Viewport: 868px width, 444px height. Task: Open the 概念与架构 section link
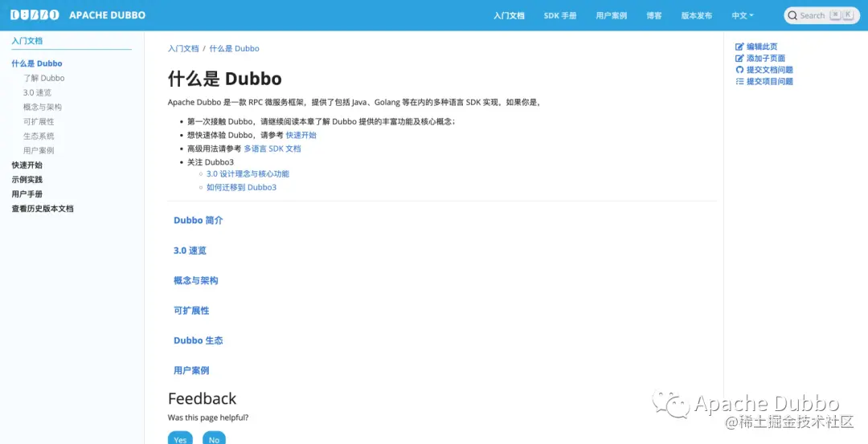[x=196, y=280]
